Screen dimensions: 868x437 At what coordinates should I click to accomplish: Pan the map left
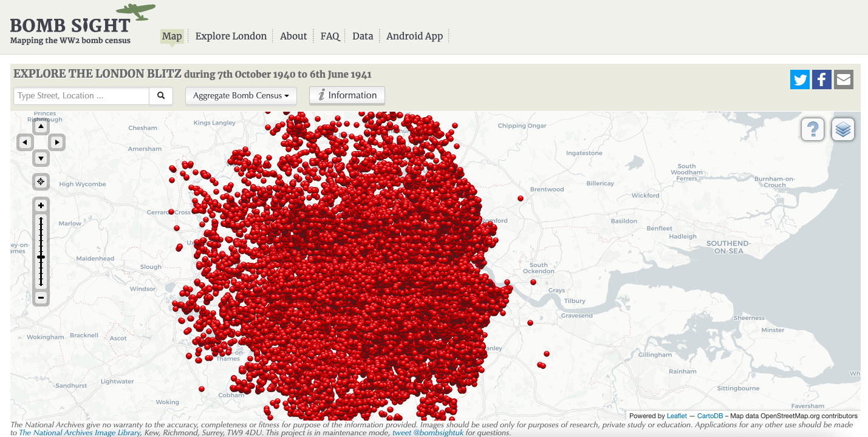[25, 143]
